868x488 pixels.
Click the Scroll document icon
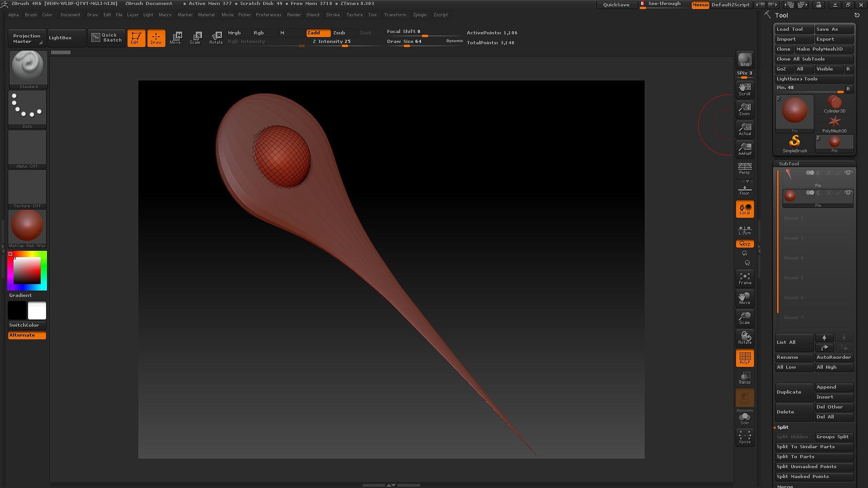(745, 89)
